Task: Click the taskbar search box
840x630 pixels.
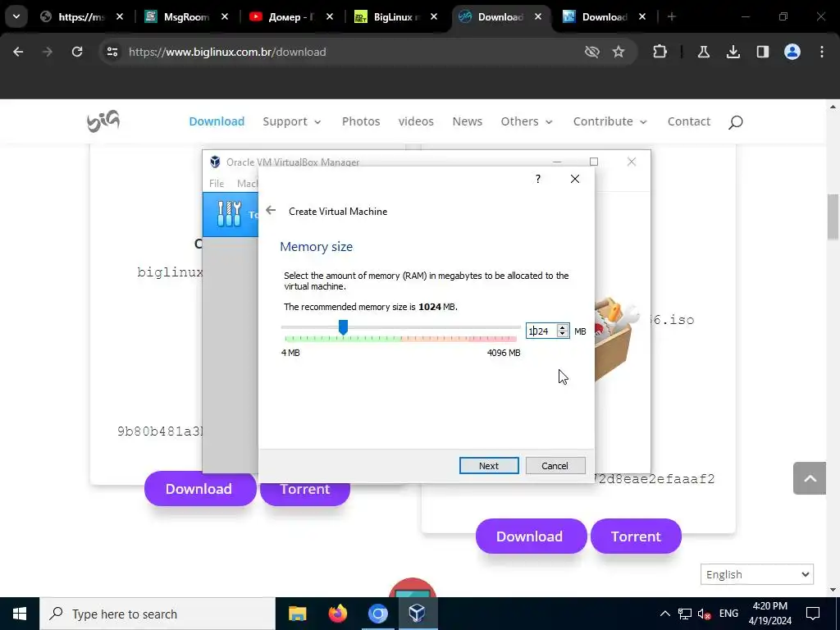Action: click(x=157, y=614)
